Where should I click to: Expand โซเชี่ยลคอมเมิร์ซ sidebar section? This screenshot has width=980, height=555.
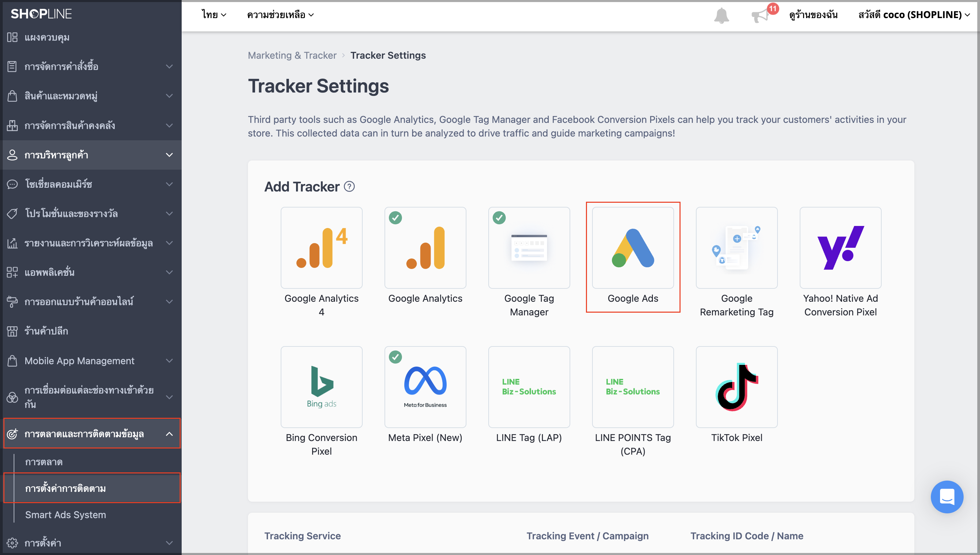(91, 184)
